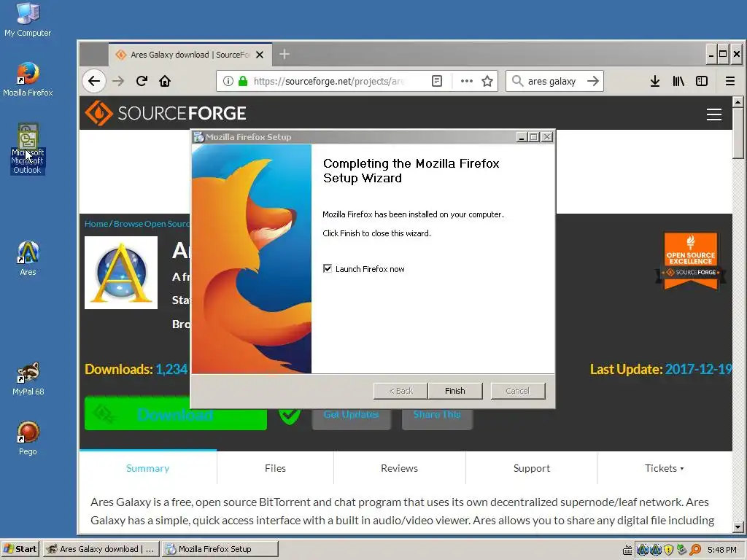Toggle the browser sidebar icon
747x560 pixels.
702,81
